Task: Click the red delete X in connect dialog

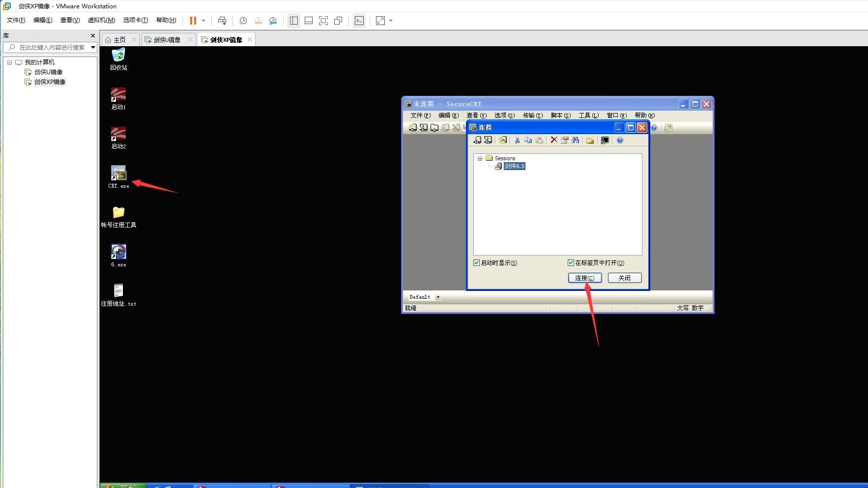Action: pyautogui.click(x=554, y=140)
